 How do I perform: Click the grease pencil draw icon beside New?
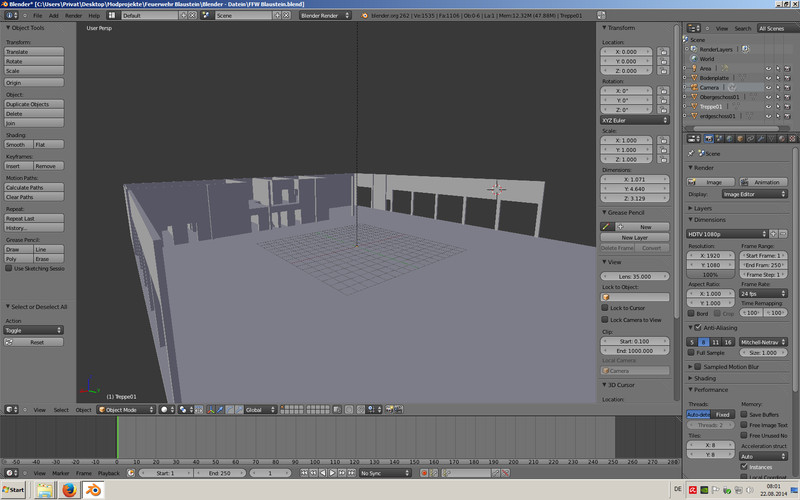607,227
